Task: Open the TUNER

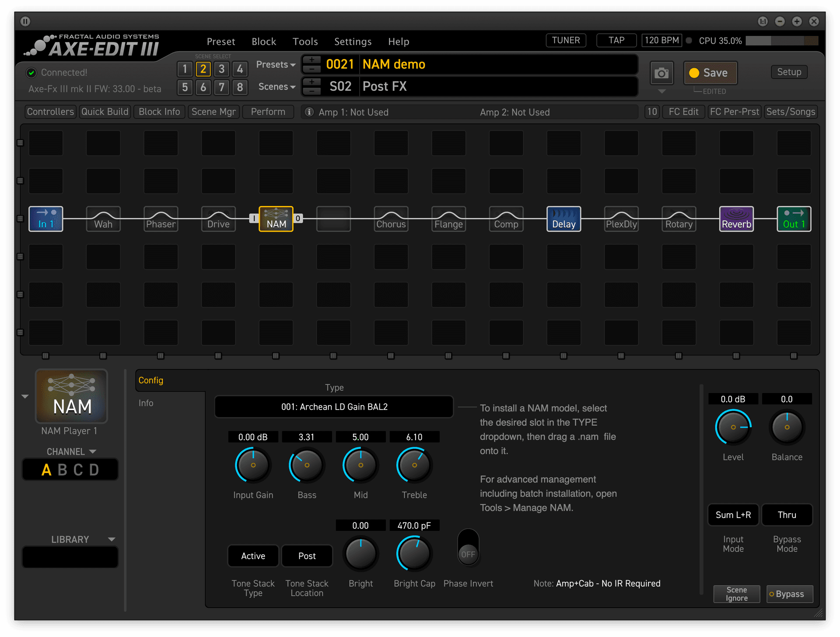Action: [x=566, y=40]
